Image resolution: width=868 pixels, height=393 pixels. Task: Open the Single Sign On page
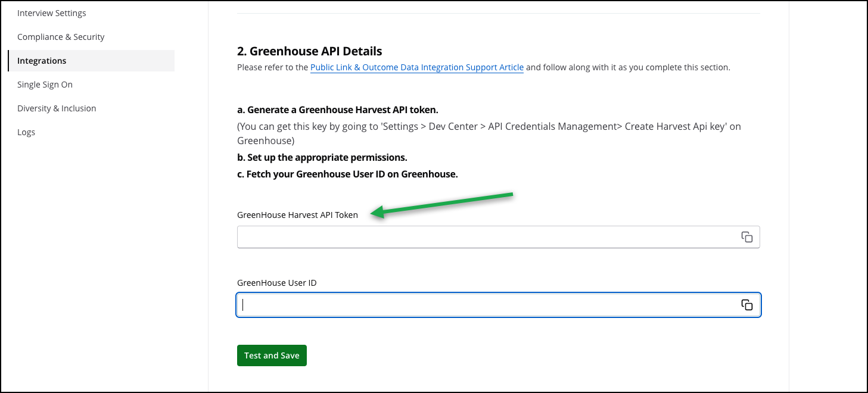(45, 85)
